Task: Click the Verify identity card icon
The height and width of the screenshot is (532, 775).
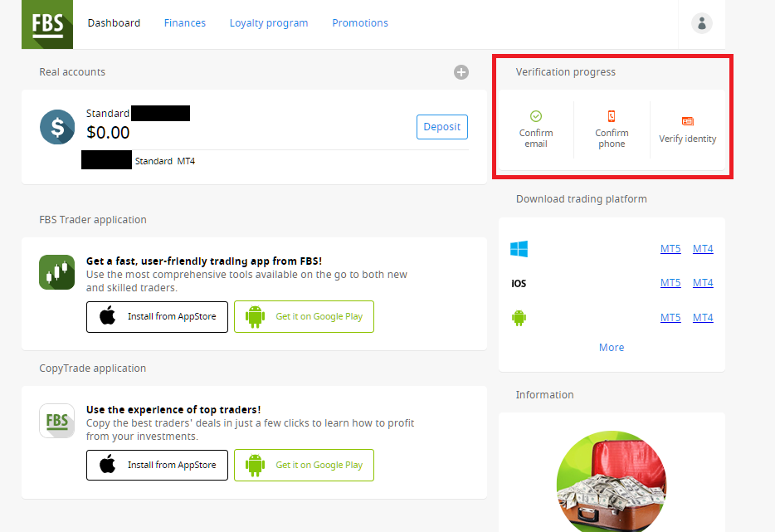Action: point(688,121)
